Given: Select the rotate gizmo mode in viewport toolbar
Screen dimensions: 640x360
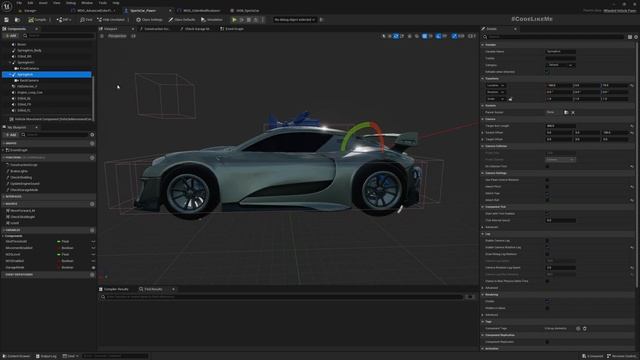Looking at the screenshot, I should point(396,36).
